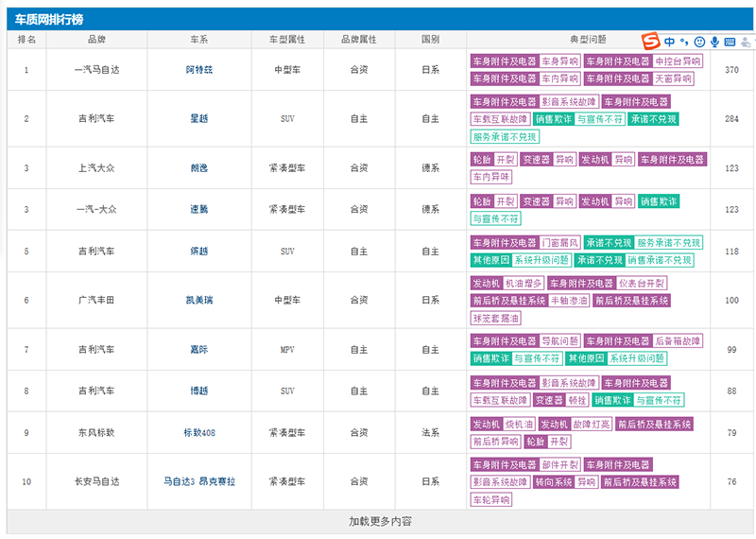Open the 嘉际 car series link
Image resolution: width=756 pixels, height=539 pixels.
pyautogui.click(x=199, y=349)
